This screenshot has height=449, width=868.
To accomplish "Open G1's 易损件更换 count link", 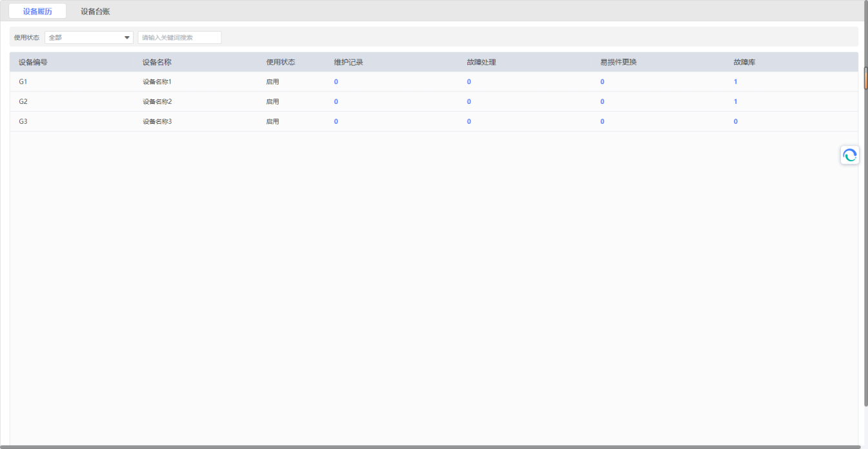I will pyautogui.click(x=602, y=82).
